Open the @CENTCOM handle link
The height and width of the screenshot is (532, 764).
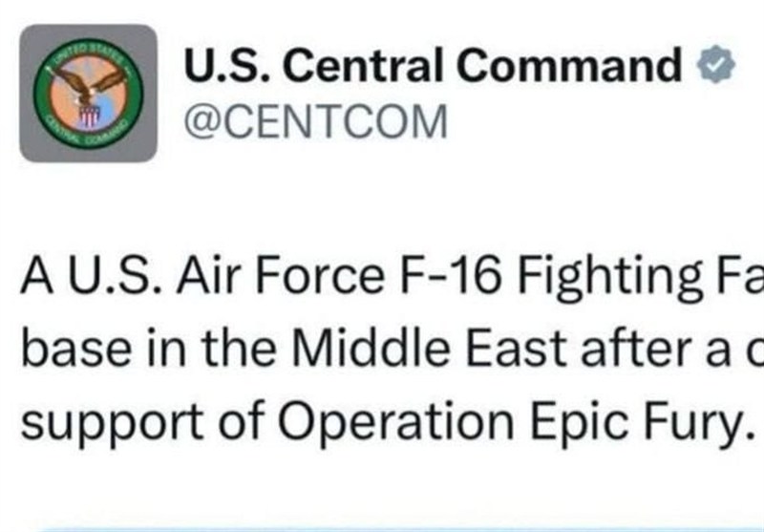[x=314, y=121]
